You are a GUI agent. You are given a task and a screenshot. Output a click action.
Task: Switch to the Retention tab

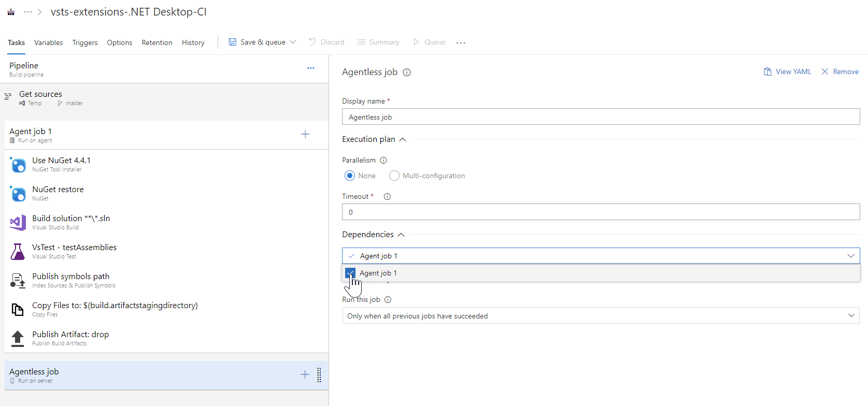(x=157, y=42)
